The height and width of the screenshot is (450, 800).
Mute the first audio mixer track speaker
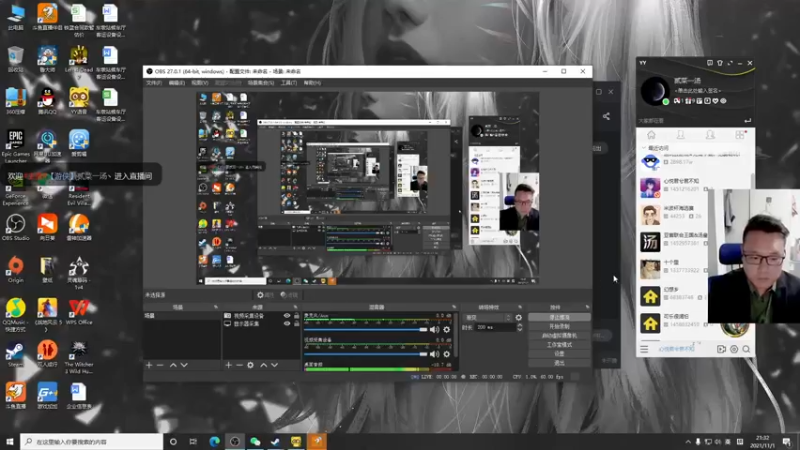434,330
